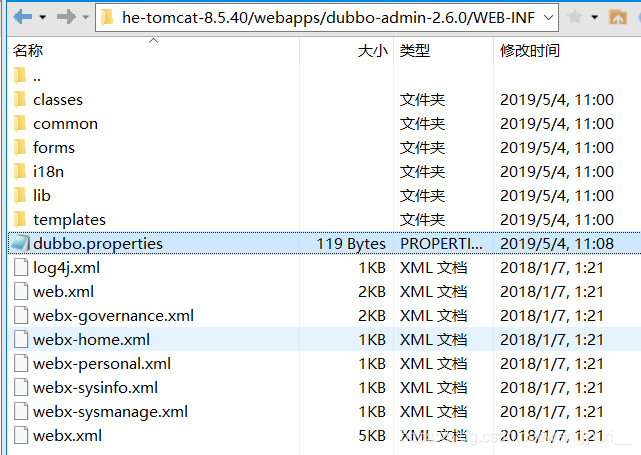Select the webx-governance.xml file name

114,316
